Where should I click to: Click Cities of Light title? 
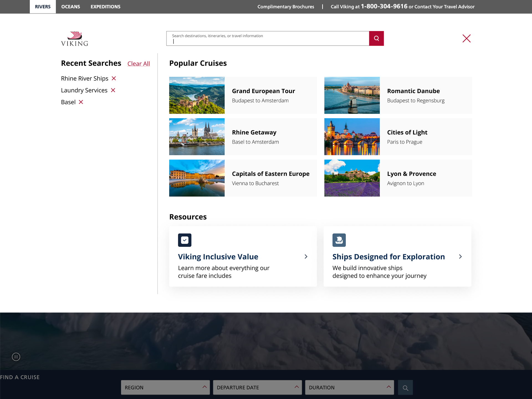coord(407,132)
